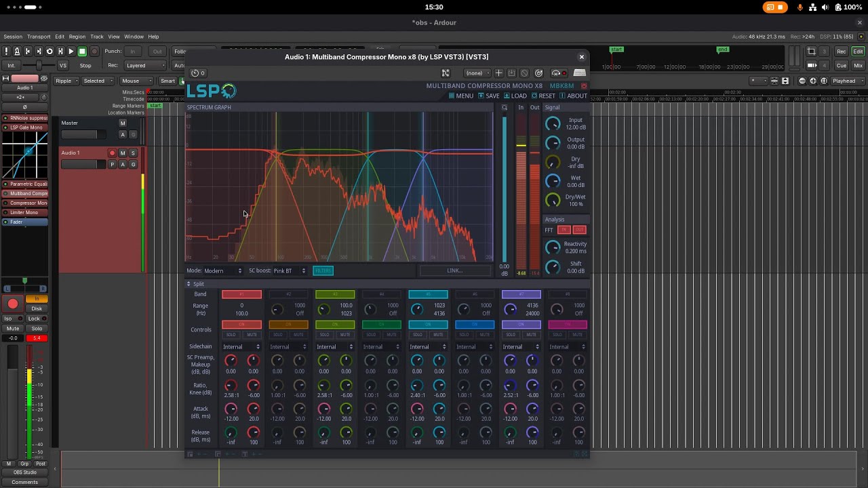Switch to the Mix window button
Image resolution: width=868 pixels, height=488 pixels.
point(858,66)
